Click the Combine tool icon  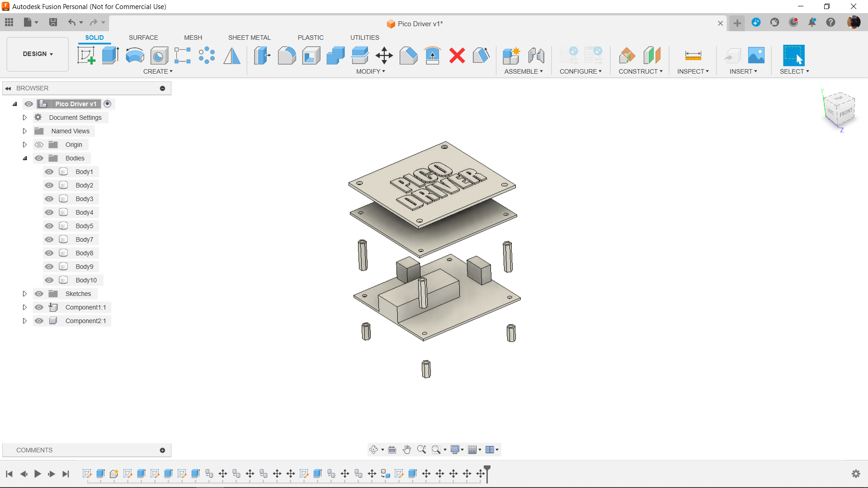pyautogui.click(x=335, y=56)
